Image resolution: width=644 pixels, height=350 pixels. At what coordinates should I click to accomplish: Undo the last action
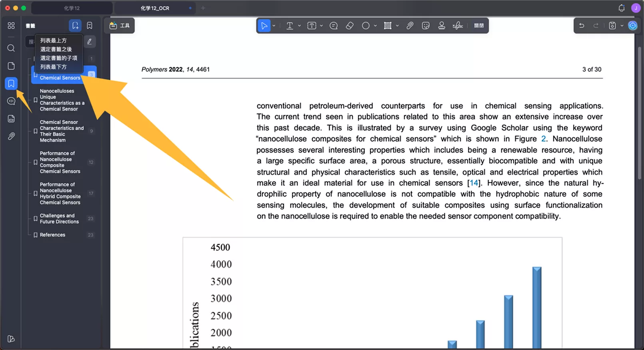pos(582,26)
